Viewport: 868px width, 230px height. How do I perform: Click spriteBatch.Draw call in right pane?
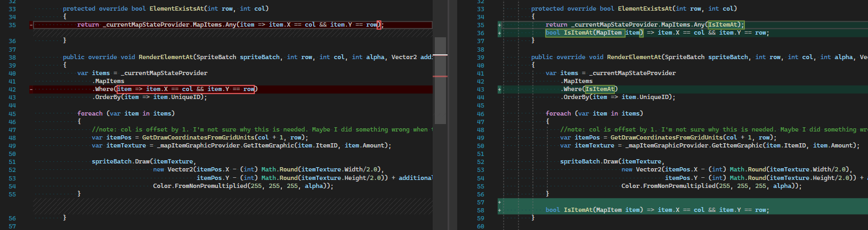[589, 161]
